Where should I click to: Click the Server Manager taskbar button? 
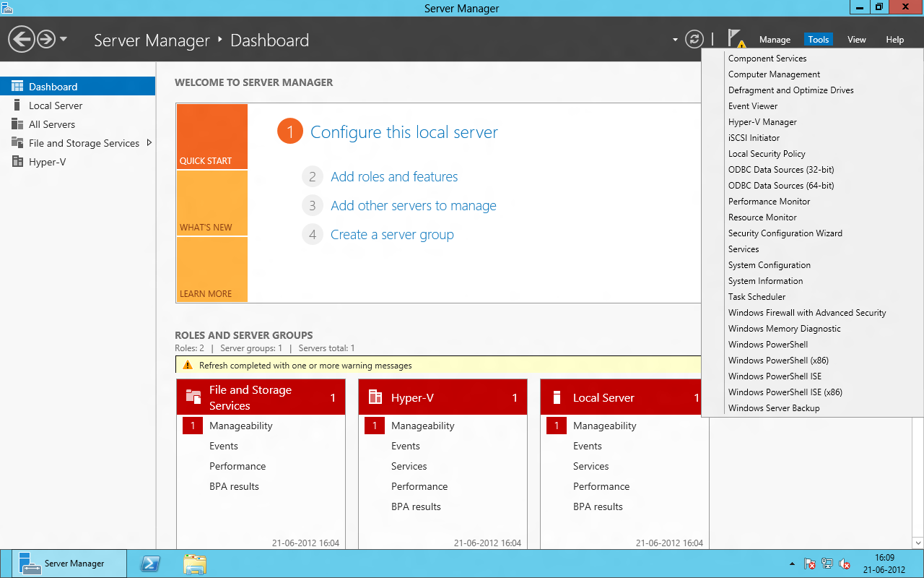69,564
